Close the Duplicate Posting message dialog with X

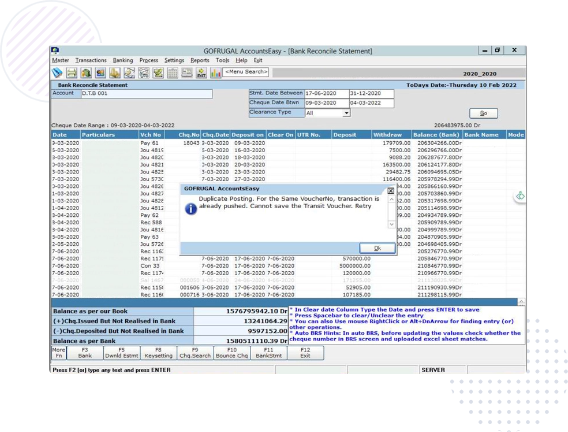[x=390, y=190]
